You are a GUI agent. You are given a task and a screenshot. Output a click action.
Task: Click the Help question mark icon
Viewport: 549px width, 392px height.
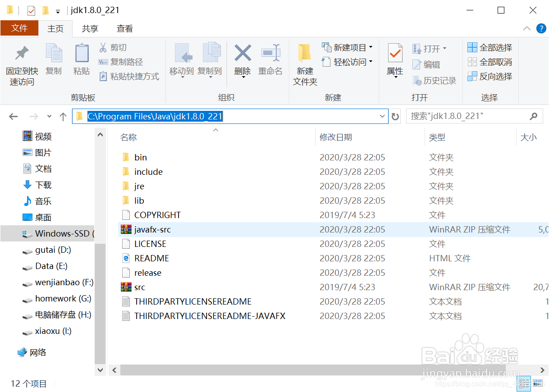click(541, 28)
